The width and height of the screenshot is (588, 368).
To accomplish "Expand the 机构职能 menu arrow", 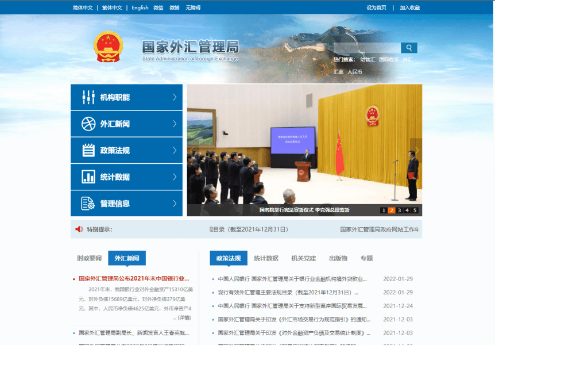I will tap(175, 97).
